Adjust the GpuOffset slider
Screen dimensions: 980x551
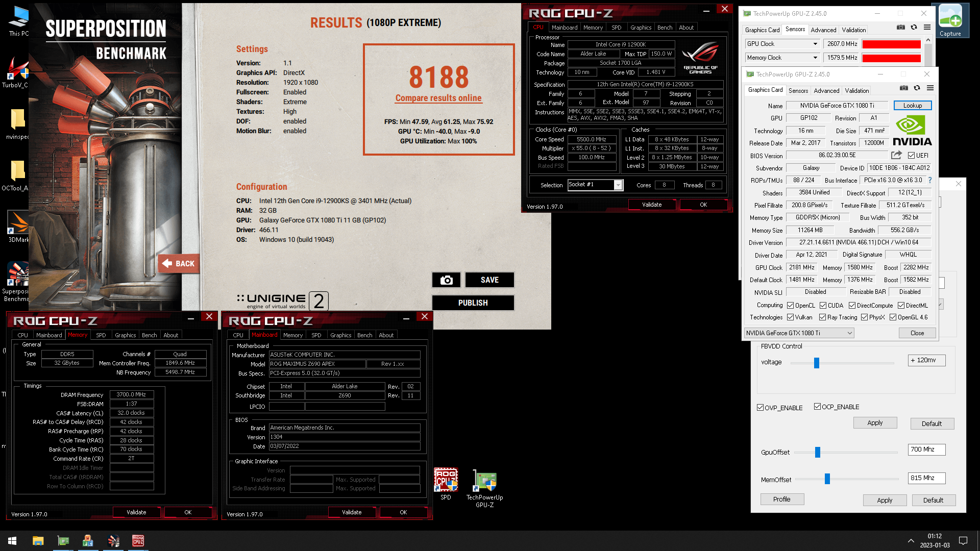click(818, 453)
